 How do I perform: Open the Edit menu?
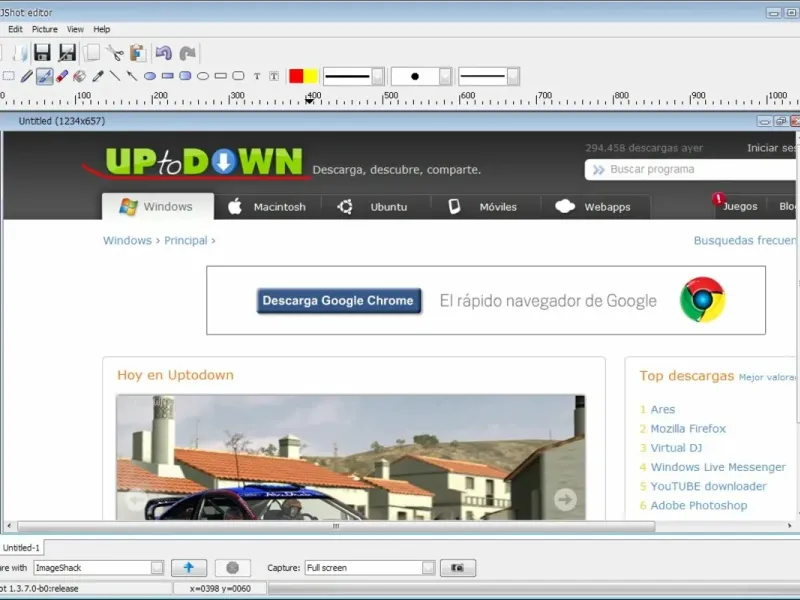point(15,29)
